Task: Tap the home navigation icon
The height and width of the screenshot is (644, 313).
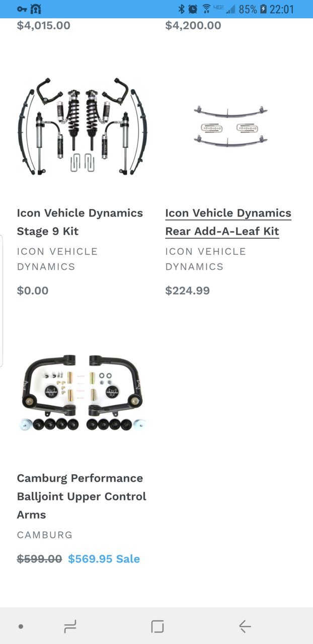Action: point(70,626)
